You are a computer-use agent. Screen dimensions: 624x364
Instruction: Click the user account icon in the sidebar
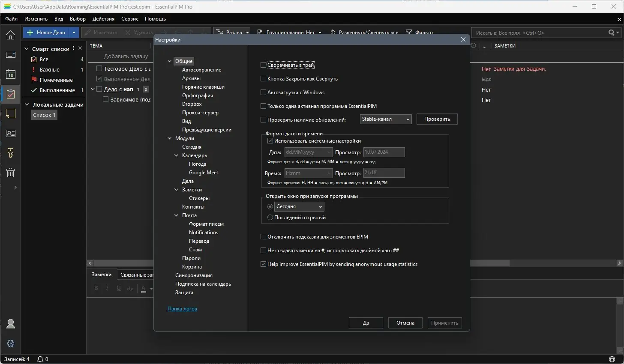tap(11, 324)
